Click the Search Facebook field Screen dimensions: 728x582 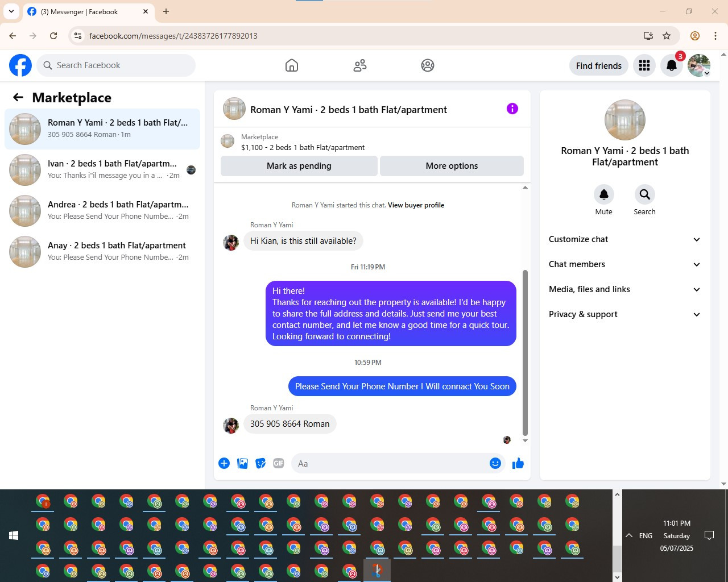click(116, 65)
